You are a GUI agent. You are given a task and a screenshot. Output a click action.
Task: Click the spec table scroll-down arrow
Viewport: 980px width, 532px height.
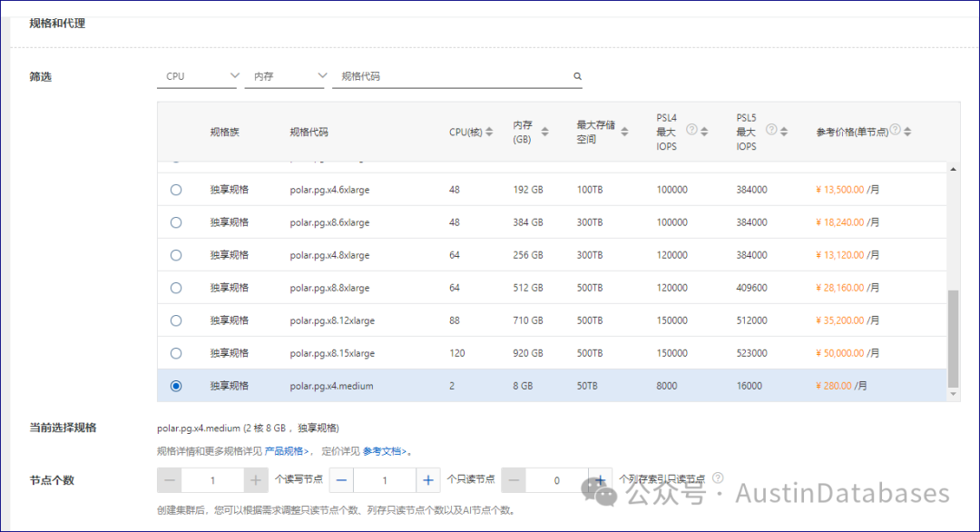[x=953, y=395]
